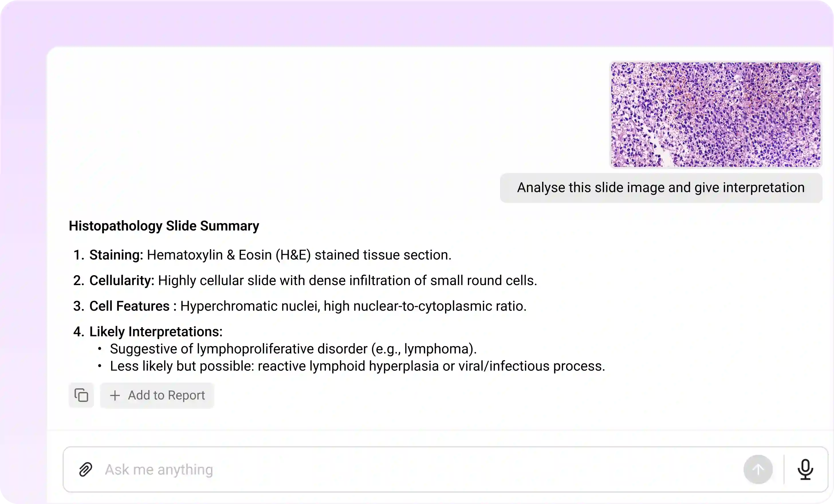Click the 'Histopathology Slide Summary' heading
834x504 pixels.
pyautogui.click(x=164, y=226)
